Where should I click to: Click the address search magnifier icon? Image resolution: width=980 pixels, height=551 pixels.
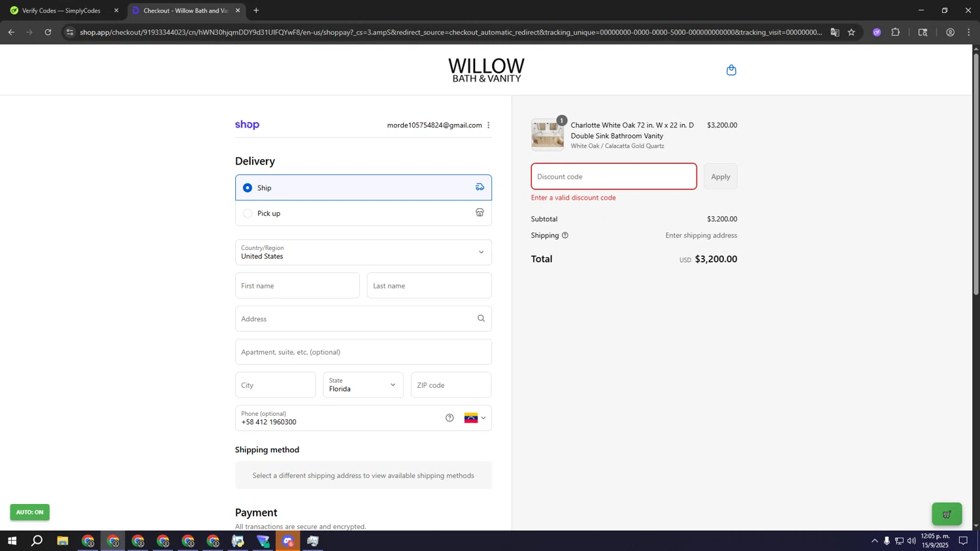pyautogui.click(x=481, y=319)
